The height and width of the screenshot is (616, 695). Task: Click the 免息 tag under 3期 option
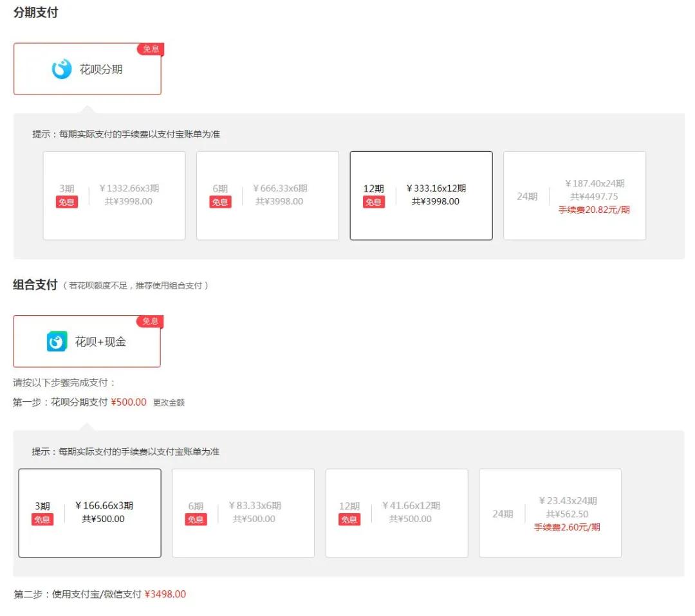[x=66, y=202]
